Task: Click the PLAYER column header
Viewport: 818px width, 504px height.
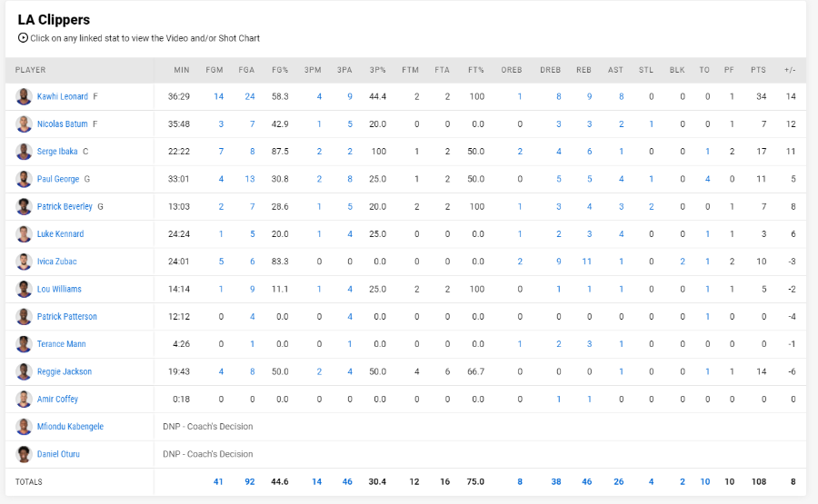Action: tap(30, 70)
